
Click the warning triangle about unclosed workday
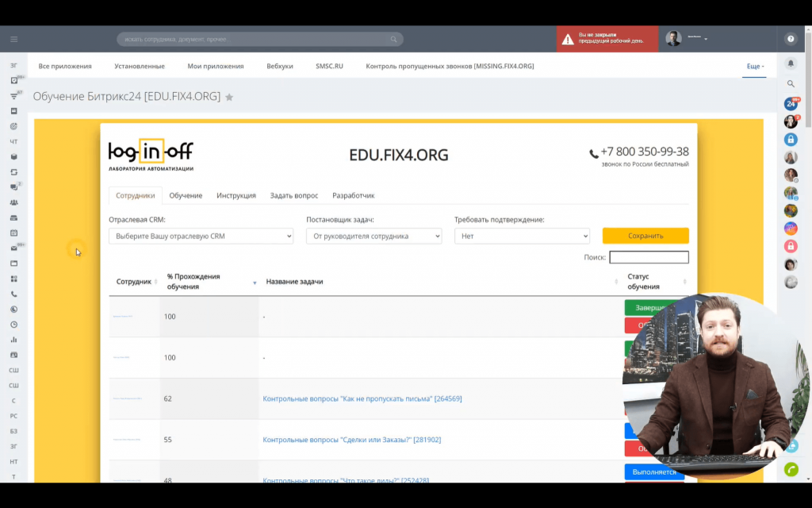(568, 40)
